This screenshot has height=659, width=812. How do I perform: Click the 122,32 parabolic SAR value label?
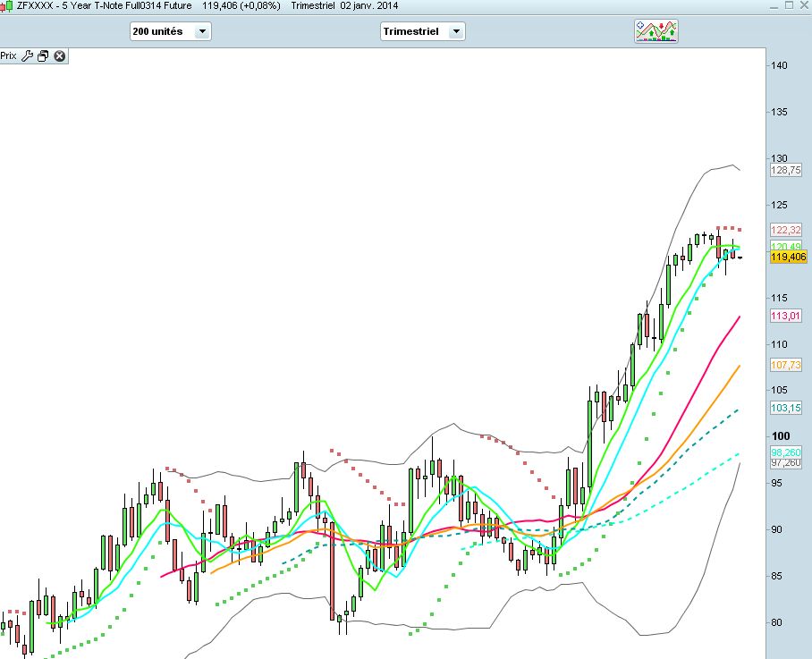(x=784, y=230)
